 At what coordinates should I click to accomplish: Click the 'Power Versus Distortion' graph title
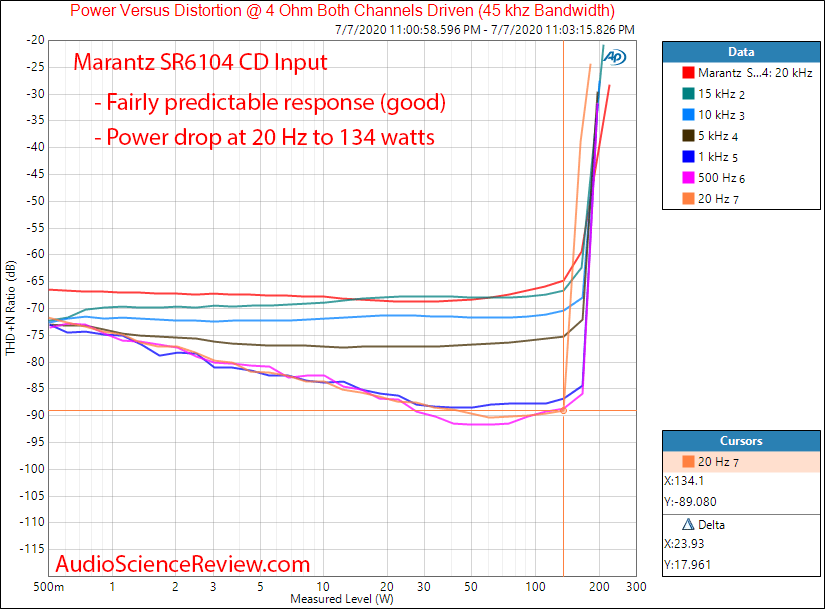tap(343, 10)
